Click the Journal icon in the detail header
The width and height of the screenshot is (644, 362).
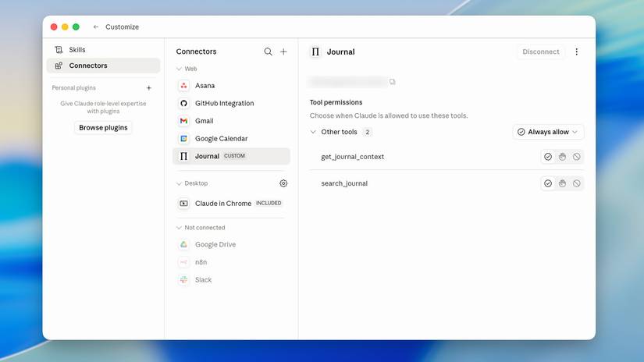click(x=315, y=51)
